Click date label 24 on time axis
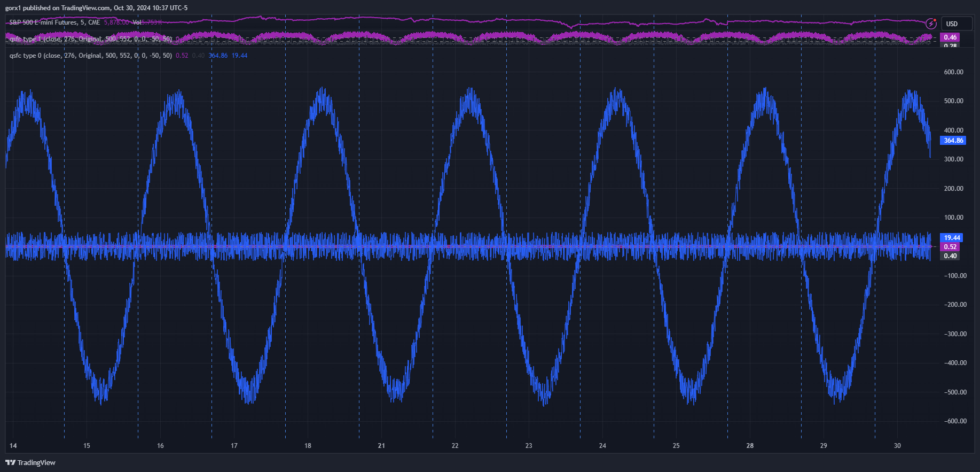 602,446
